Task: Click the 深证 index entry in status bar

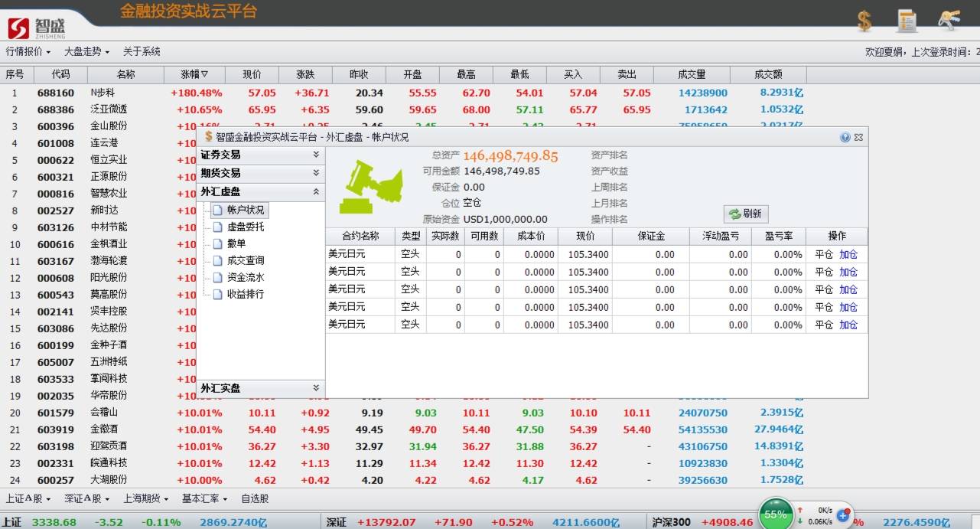Action: coord(336,522)
